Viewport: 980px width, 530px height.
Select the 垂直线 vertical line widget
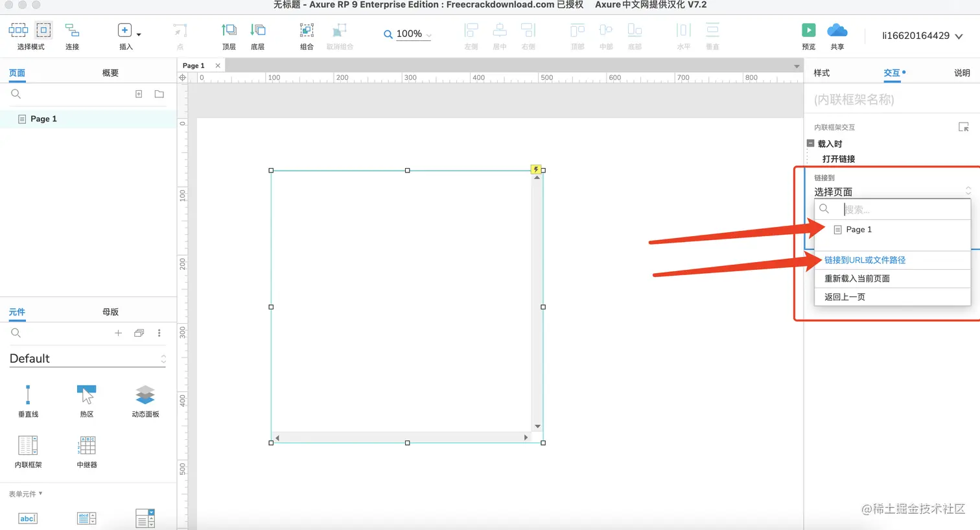[x=28, y=401]
